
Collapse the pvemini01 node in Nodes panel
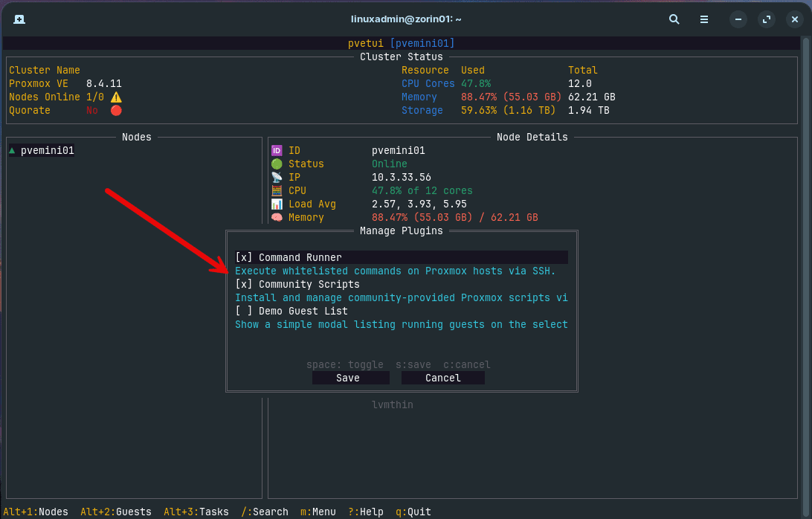click(13, 149)
